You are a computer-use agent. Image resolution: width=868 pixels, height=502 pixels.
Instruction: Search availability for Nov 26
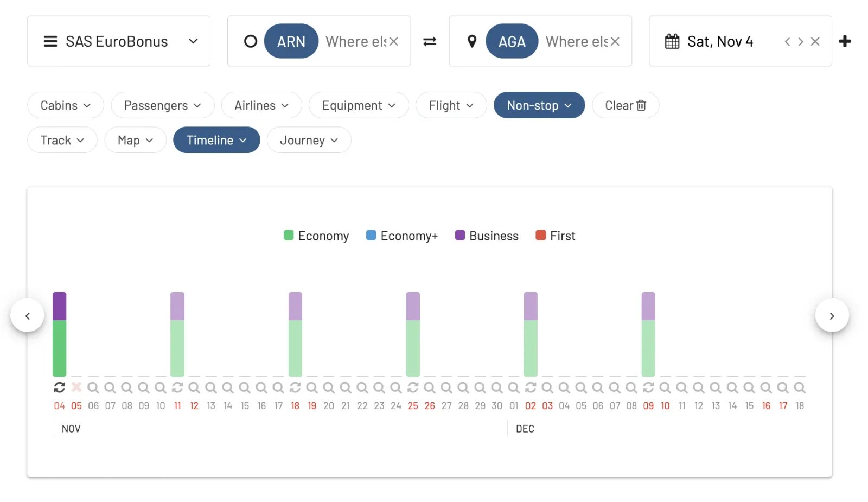430,387
